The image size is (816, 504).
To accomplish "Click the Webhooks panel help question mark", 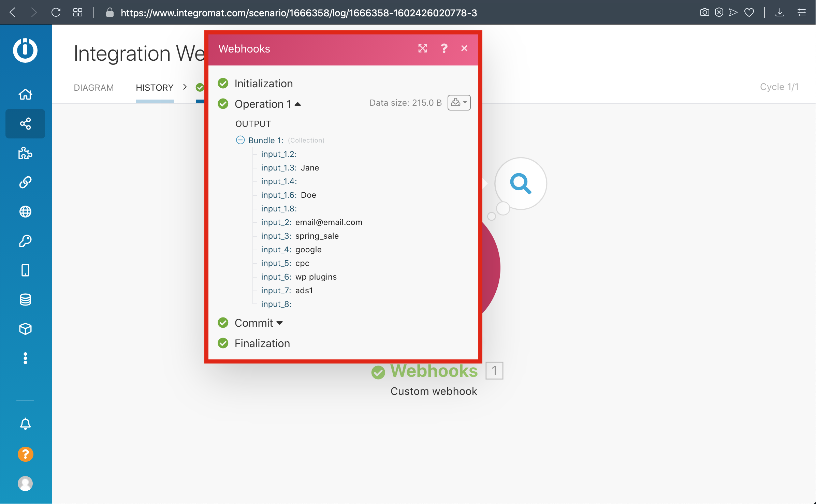I will coord(444,48).
